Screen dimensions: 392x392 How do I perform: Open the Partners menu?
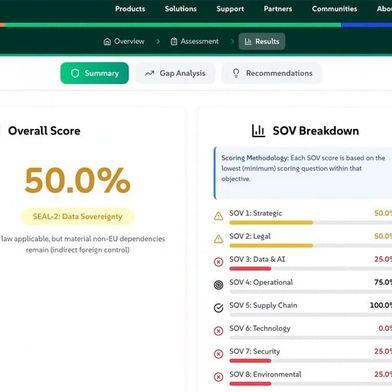pos(278,9)
